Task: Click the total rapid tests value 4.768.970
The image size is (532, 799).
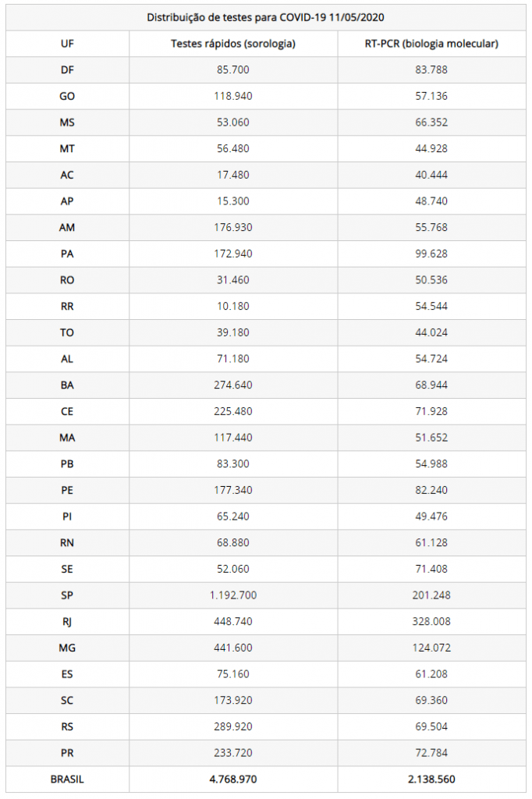Action: pos(233,779)
